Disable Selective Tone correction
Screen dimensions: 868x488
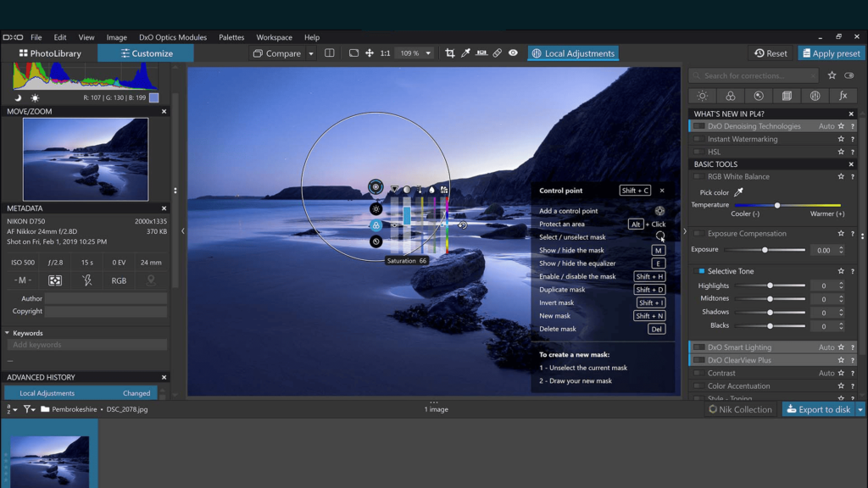click(699, 271)
